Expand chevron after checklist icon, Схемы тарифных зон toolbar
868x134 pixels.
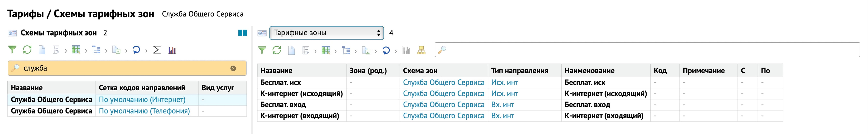pos(66,51)
